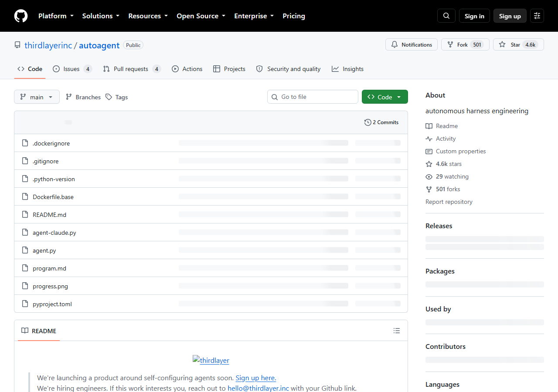Click the repository icon before thirdlayerinc
The height and width of the screenshot is (392, 558).
(x=17, y=45)
